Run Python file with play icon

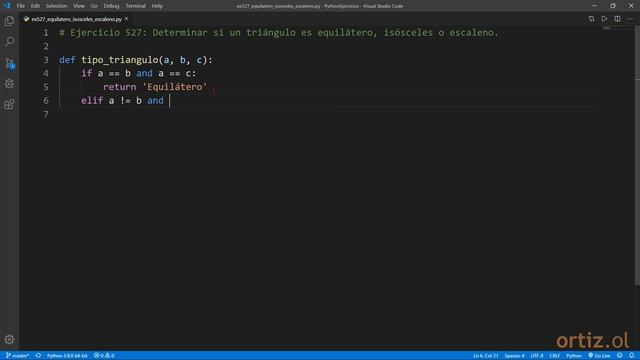click(x=604, y=19)
